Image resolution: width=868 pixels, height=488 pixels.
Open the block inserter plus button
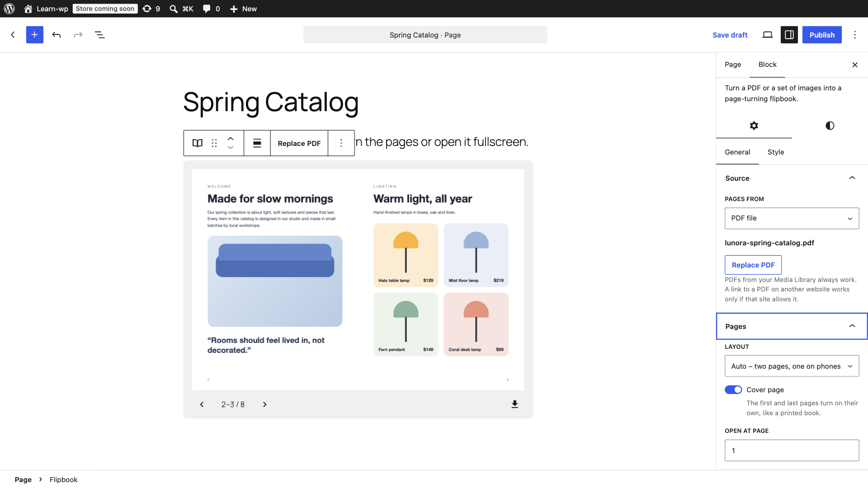(35, 35)
